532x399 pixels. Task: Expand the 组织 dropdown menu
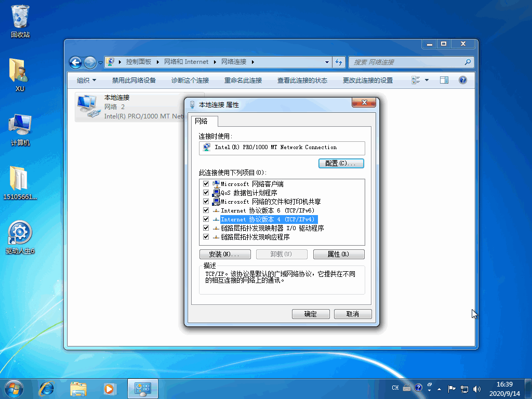(x=86, y=80)
